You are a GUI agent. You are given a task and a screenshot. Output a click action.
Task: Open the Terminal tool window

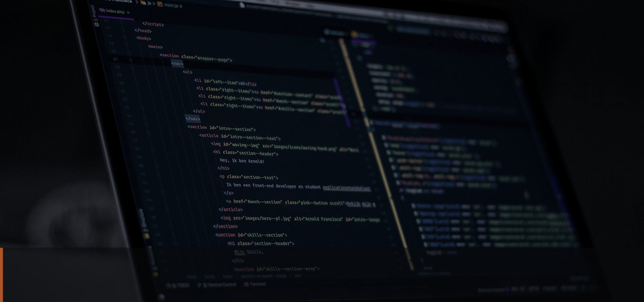pyautogui.click(x=255, y=284)
